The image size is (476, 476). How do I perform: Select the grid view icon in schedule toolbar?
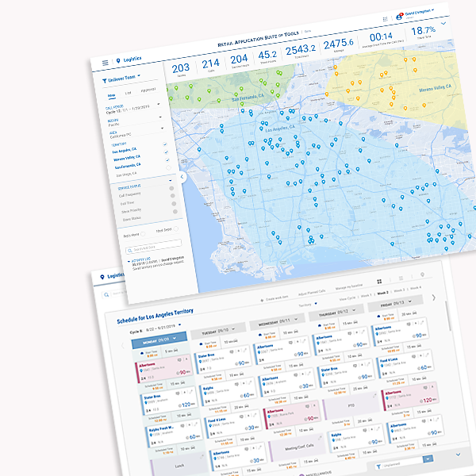pos(379,282)
